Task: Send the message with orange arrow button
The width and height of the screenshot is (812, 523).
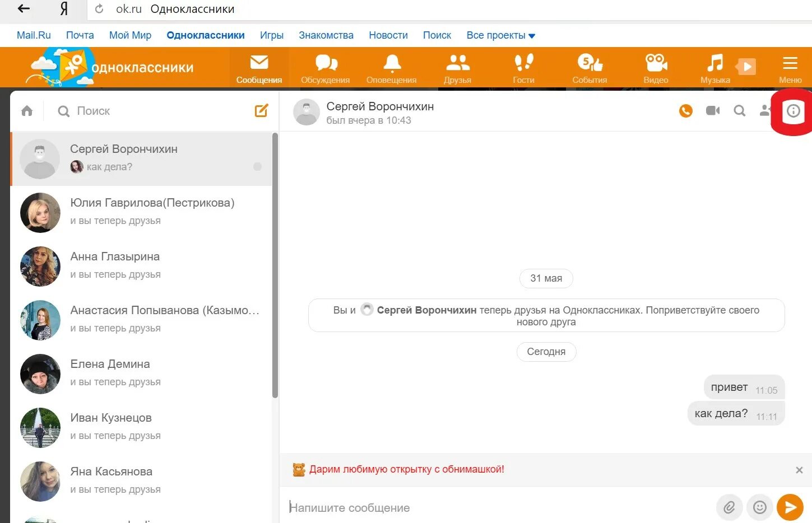Action: 790,507
